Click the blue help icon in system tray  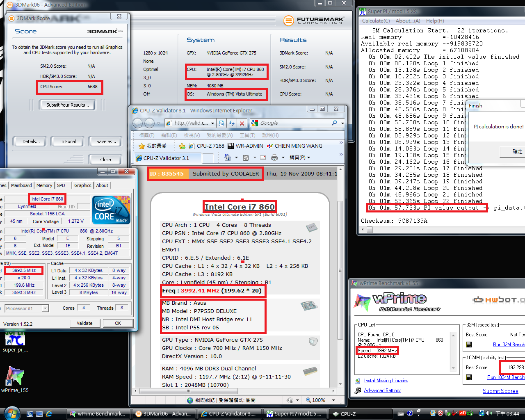[x=410, y=413]
